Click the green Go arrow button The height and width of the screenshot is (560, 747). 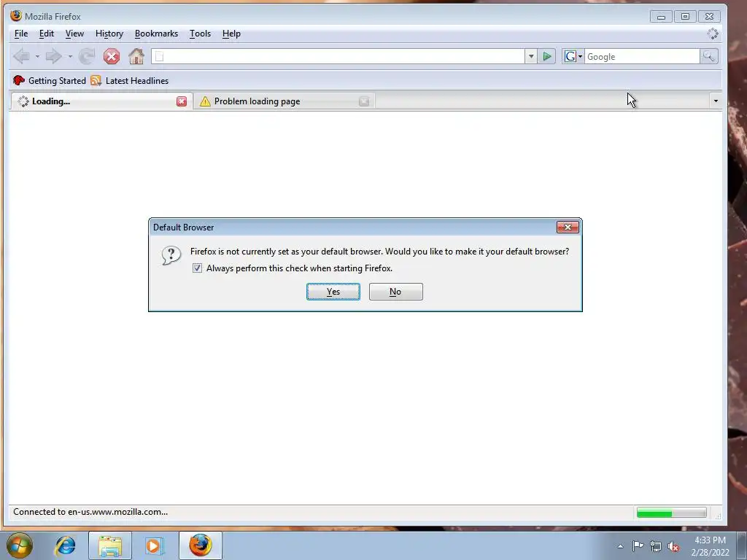click(547, 57)
